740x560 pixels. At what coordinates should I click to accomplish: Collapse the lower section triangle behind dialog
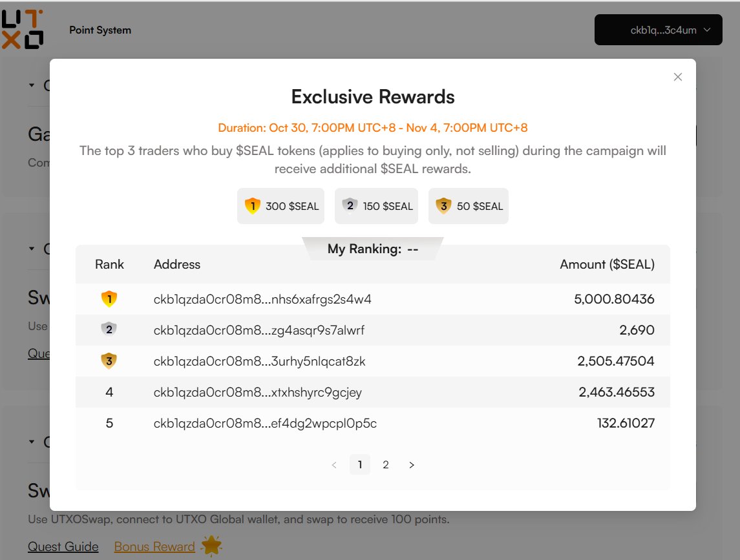click(x=32, y=442)
